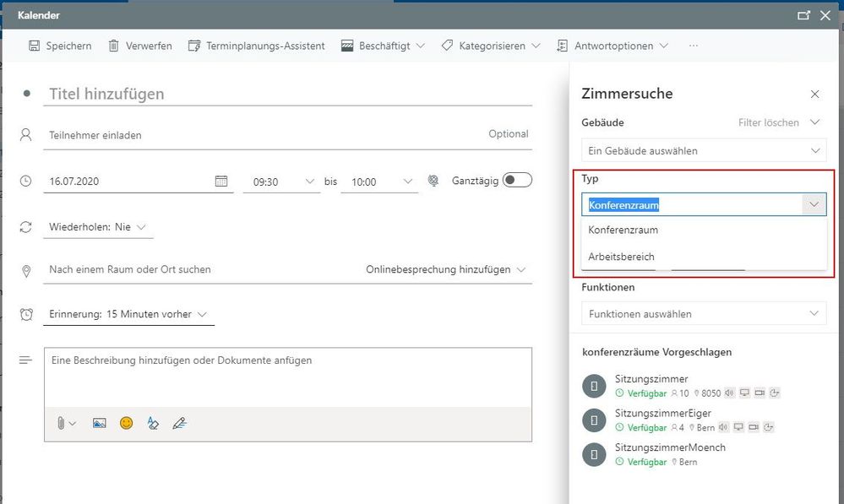Open the date picker calendar icon
Image resolution: width=844 pixels, height=504 pixels.
tap(221, 182)
